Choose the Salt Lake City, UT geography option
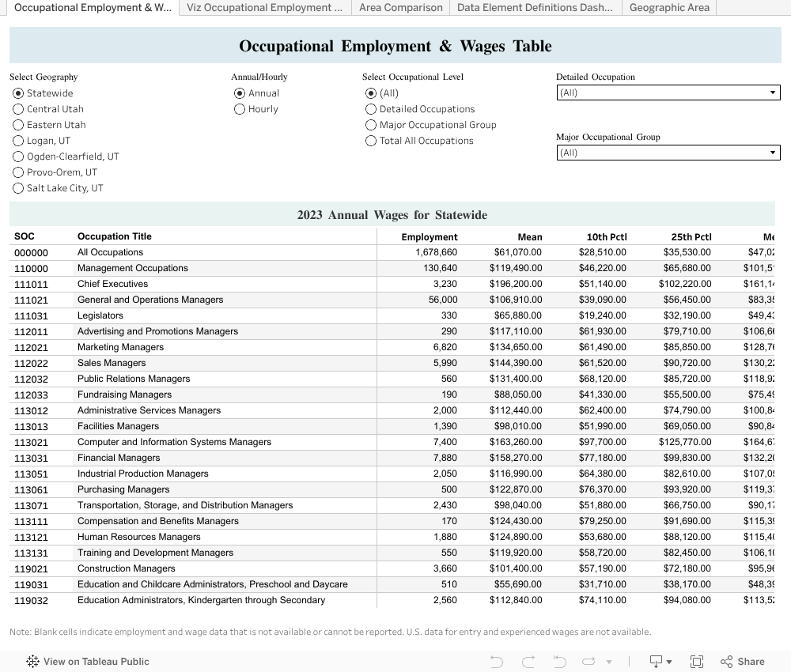This screenshot has height=672, width=791. tap(18, 188)
